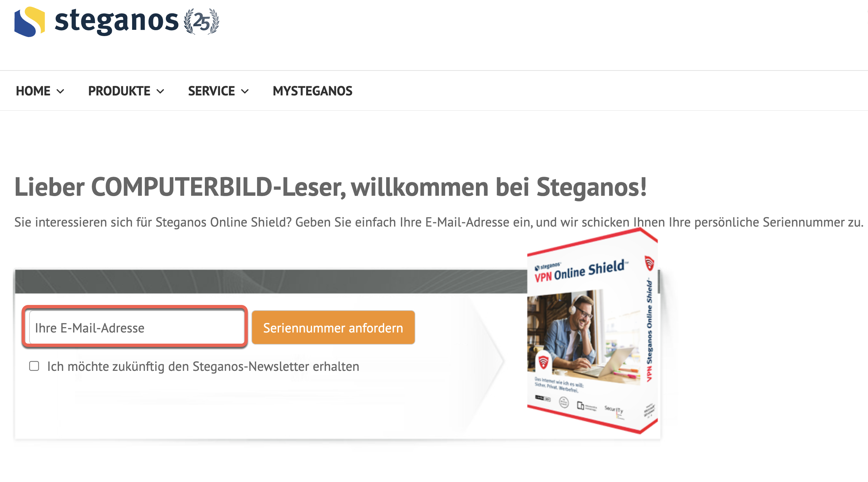Expand the SERVICE dropdown chevron

245,91
